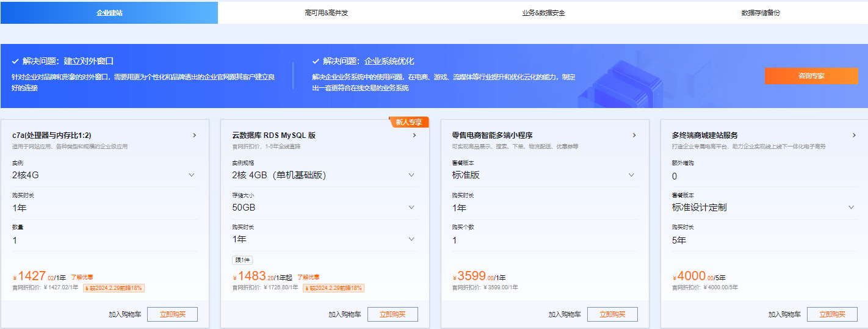This screenshot has width=868, height=329.
Task: Click the 多终端商城建站服务 title
Action: (705, 136)
